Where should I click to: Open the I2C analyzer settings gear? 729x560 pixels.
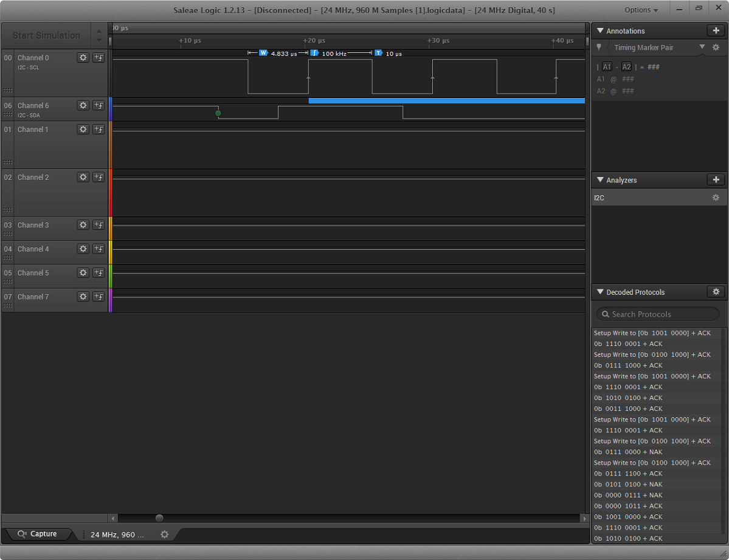(x=716, y=198)
